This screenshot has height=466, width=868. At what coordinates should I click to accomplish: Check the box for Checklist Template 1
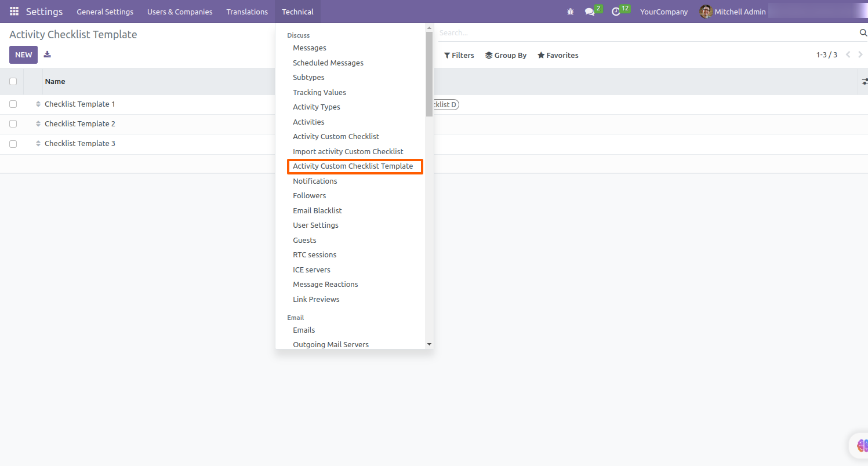pos(13,104)
